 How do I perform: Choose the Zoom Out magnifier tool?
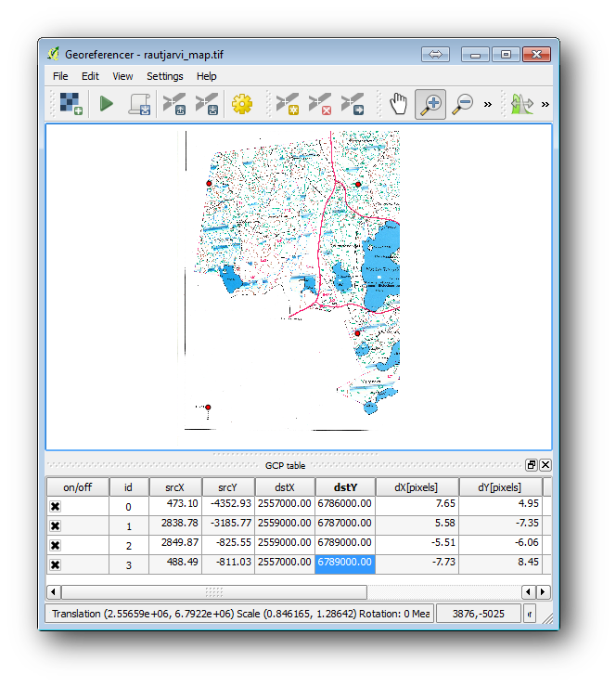[462, 104]
